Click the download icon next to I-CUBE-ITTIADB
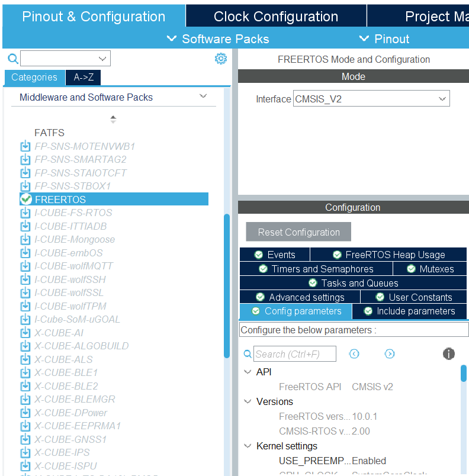 coord(25,226)
